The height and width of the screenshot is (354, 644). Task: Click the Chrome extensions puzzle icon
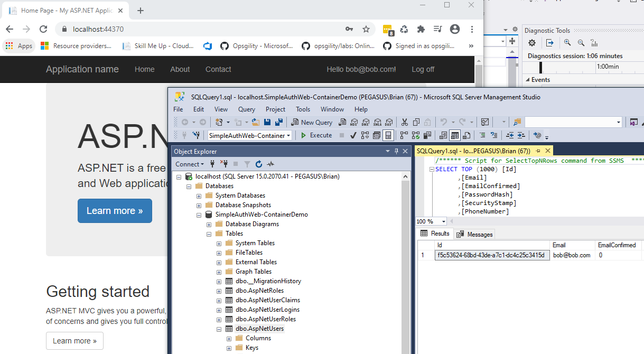421,29
